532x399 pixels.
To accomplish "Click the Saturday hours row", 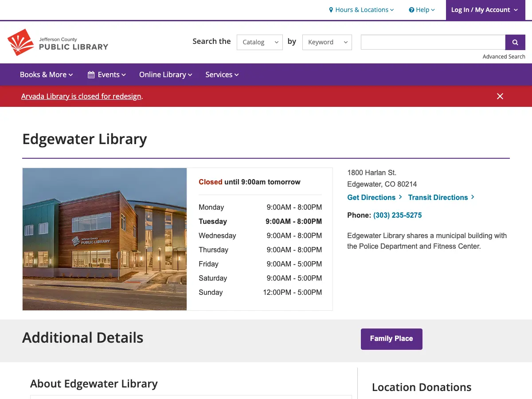I will [260, 278].
